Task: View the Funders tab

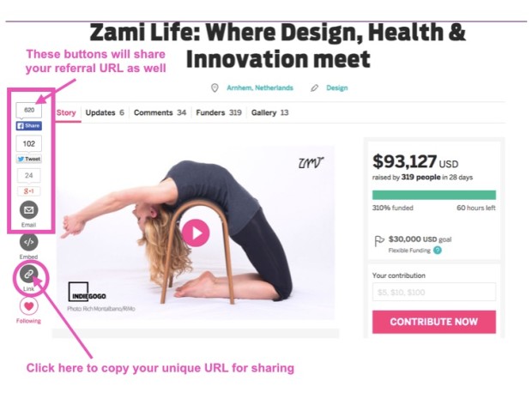Action: [x=219, y=112]
